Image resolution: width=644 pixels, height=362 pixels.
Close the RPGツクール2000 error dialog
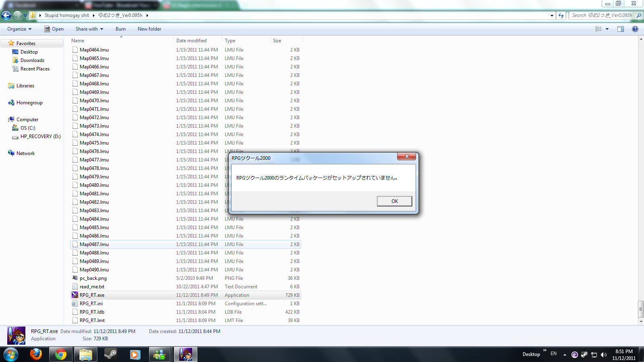[406, 156]
